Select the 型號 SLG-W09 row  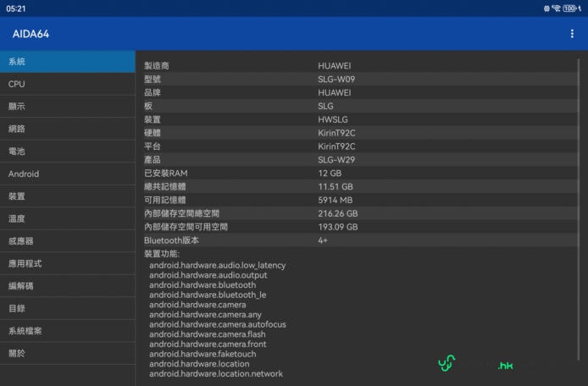360,79
